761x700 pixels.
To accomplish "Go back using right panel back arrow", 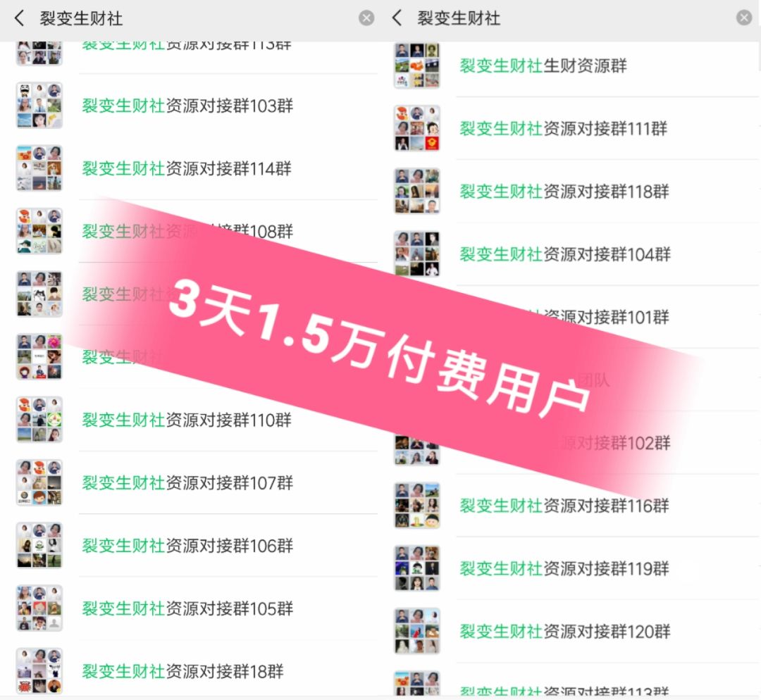I will (x=397, y=18).
